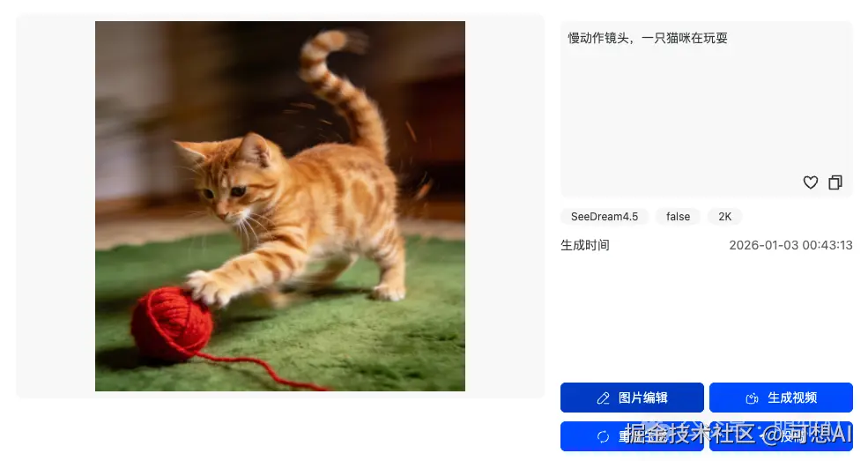The width and height of the screenshot is (868, 461).
Task: Click the 生成时间 label
Action: (584, 245)
